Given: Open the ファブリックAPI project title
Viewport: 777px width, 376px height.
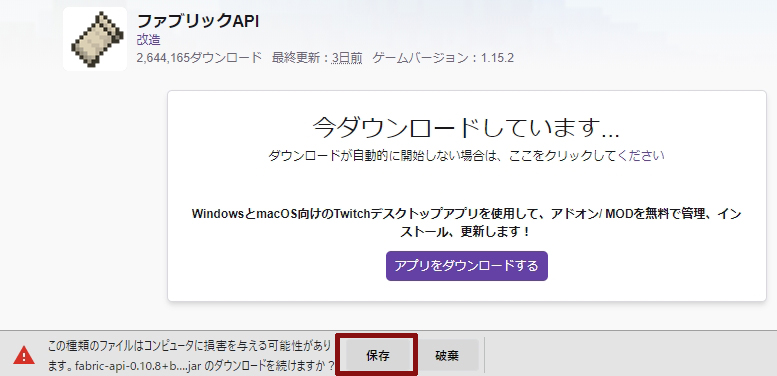Looking at the screenshot, I should 198,21.
